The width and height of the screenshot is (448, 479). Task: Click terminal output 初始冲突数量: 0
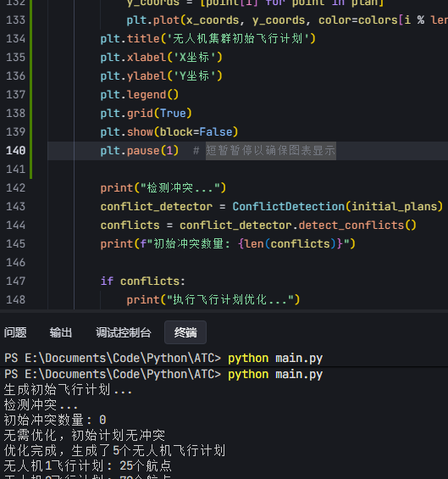(x=55, y=420)
